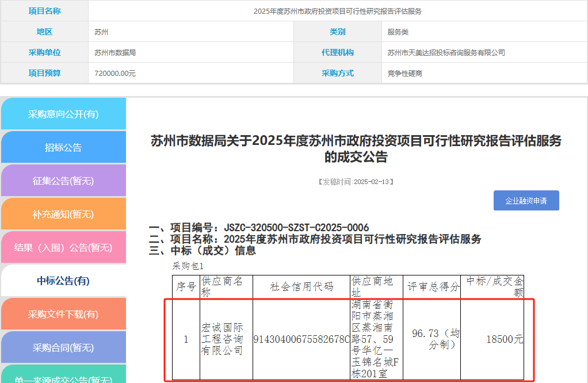588x383 pixels.
Task: Click supplier 宏诚国际工程咨询有限公司 cell
Action: 226,339
